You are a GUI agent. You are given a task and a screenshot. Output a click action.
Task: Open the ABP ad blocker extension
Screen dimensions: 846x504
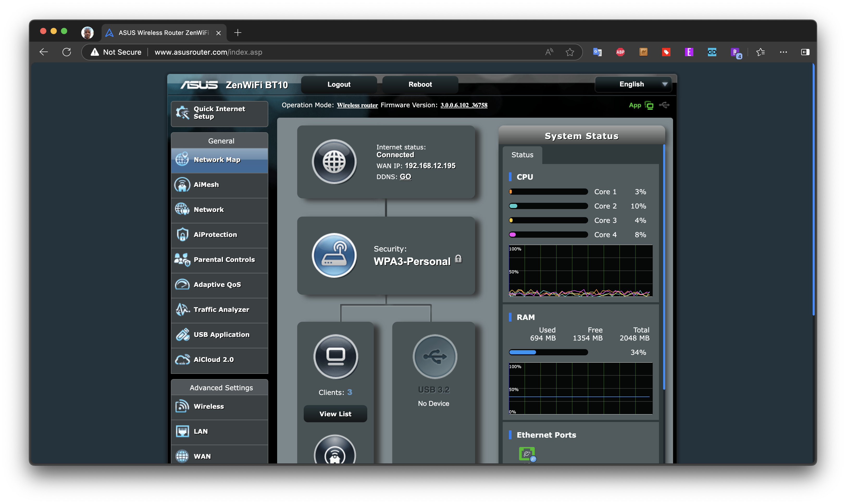pyautogui.click(x=620, y=52)
